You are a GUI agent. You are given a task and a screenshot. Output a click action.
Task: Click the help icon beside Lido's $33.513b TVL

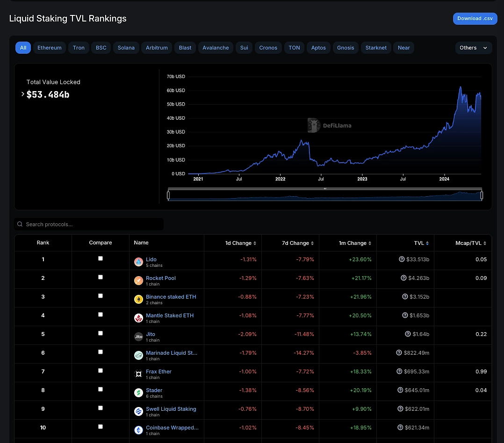pos(402,259)
